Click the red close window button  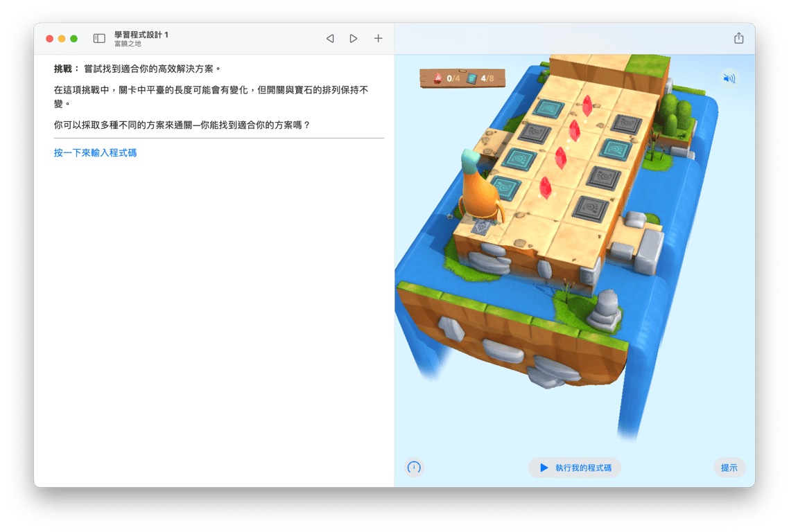(x=49, y=39)
